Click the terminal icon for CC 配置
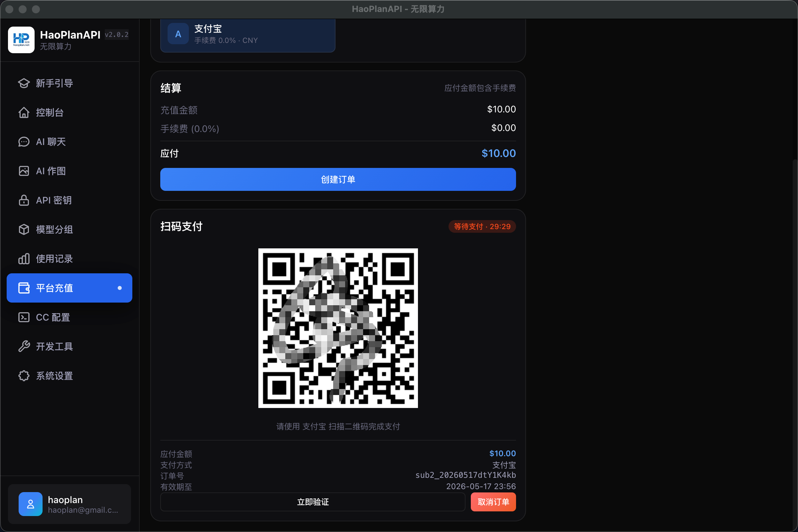Screen dimensions: 798x532 point(24,317)
